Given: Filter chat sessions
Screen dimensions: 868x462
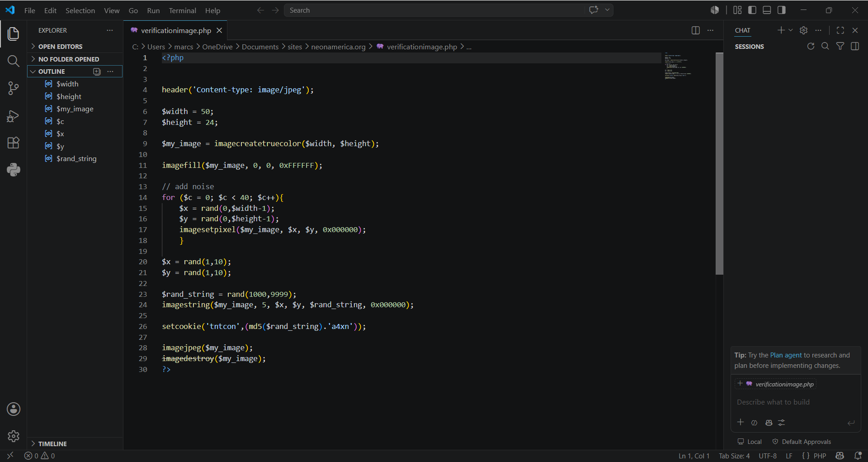Looking at the screenshot, I should click(840, 46).
